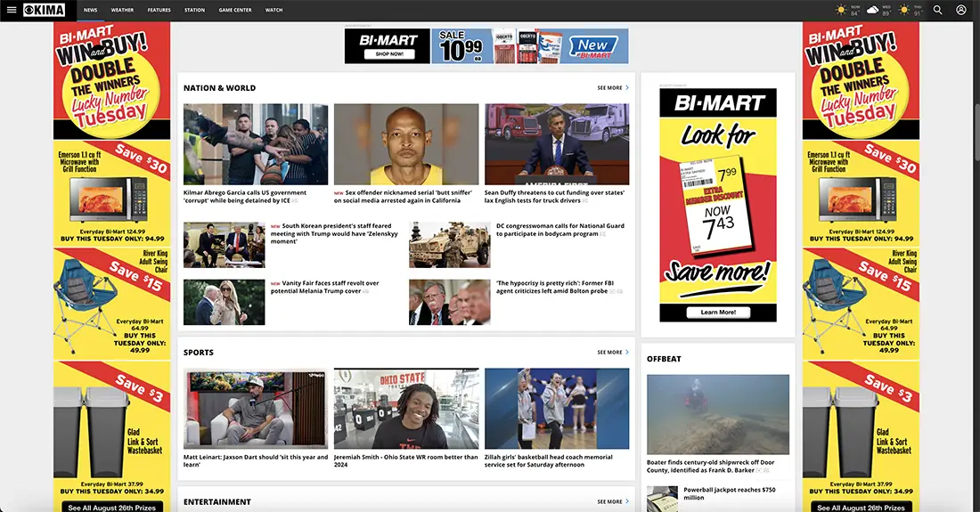
Task: Open the Game Center menu item
Action: click(235, 10)
